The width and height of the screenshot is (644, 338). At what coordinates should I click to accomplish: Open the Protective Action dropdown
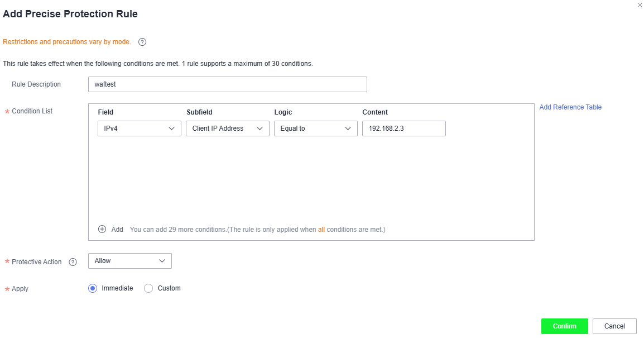point(130,261)
